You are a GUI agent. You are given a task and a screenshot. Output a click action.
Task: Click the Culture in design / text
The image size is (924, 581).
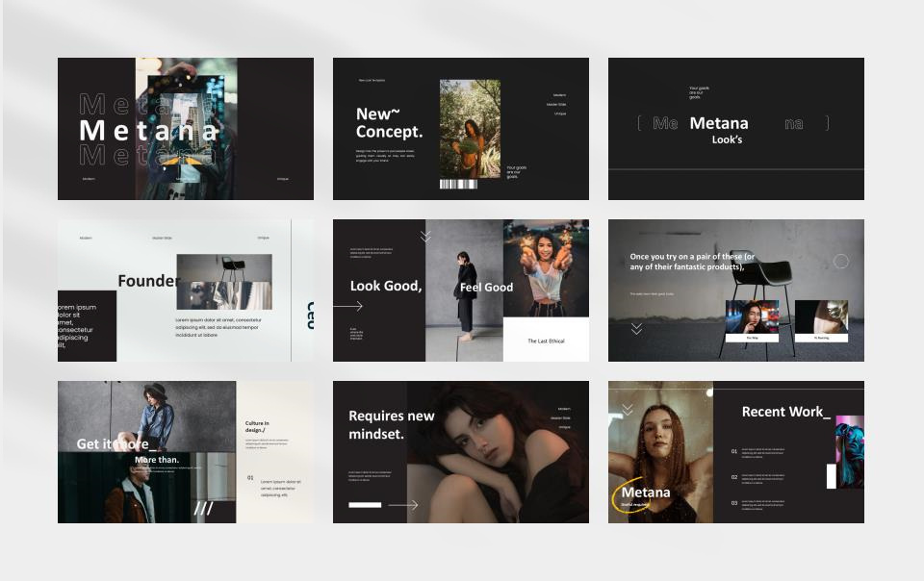[258, 426]
